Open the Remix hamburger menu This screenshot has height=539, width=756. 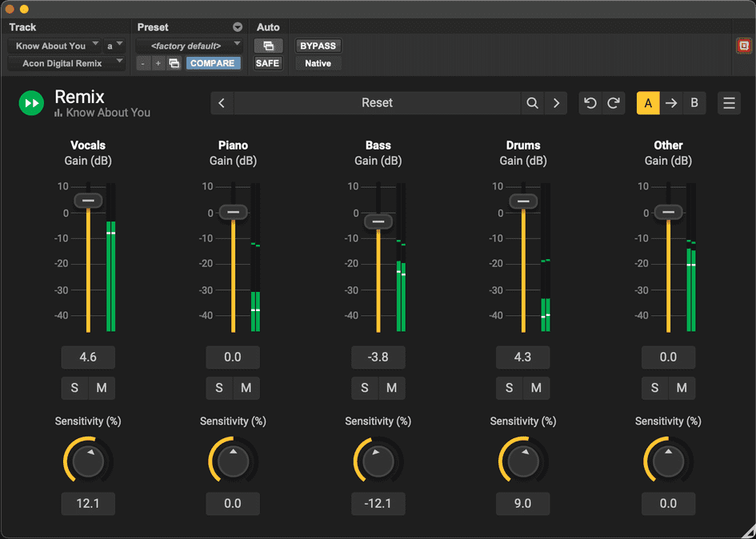(729, 102)
